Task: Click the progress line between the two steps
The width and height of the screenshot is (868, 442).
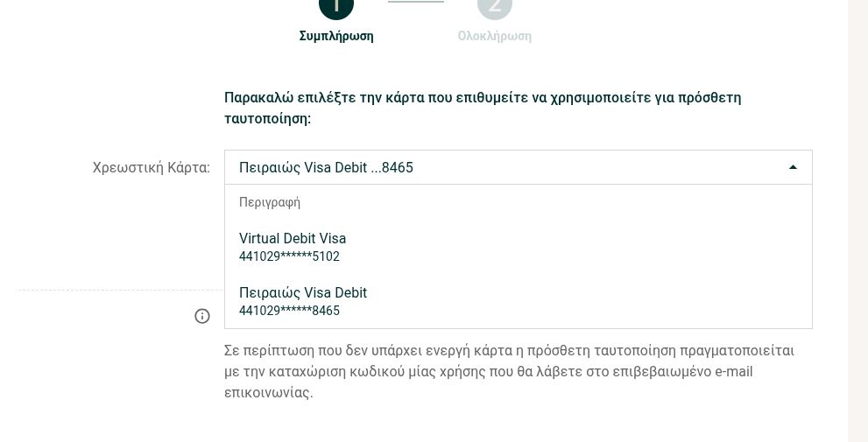Action: pos(416,2)
